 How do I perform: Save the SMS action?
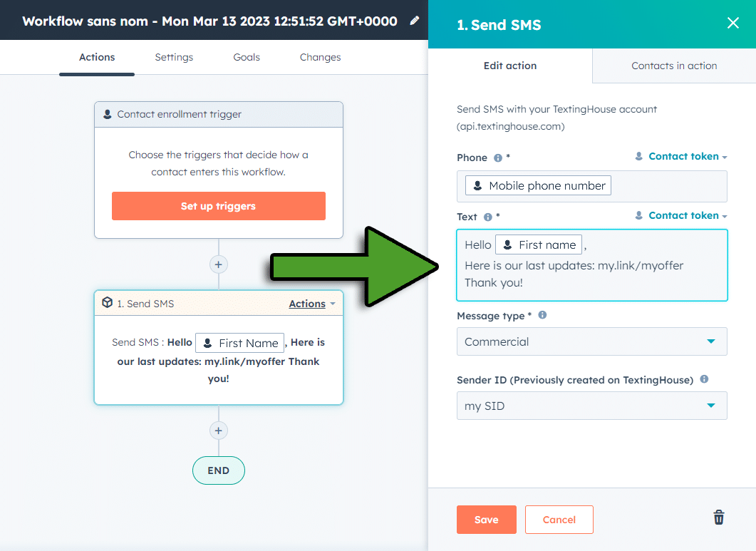tap(486, 520)
